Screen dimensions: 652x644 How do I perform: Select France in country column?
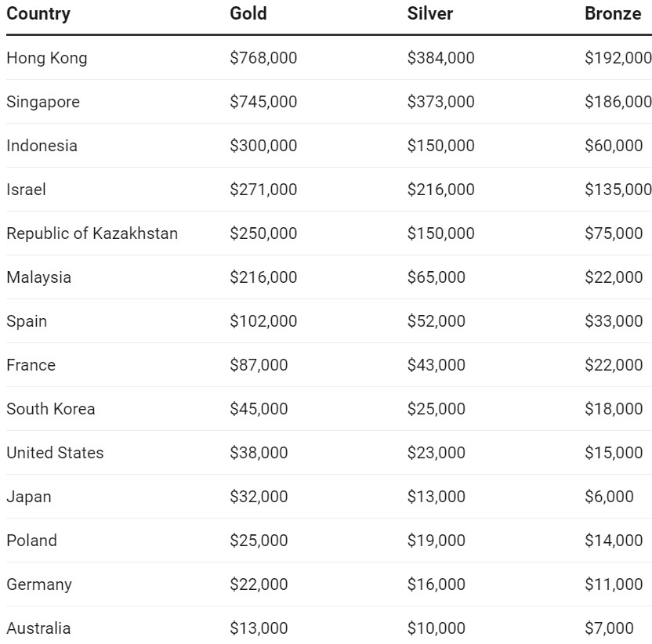[x=31, y=365]
